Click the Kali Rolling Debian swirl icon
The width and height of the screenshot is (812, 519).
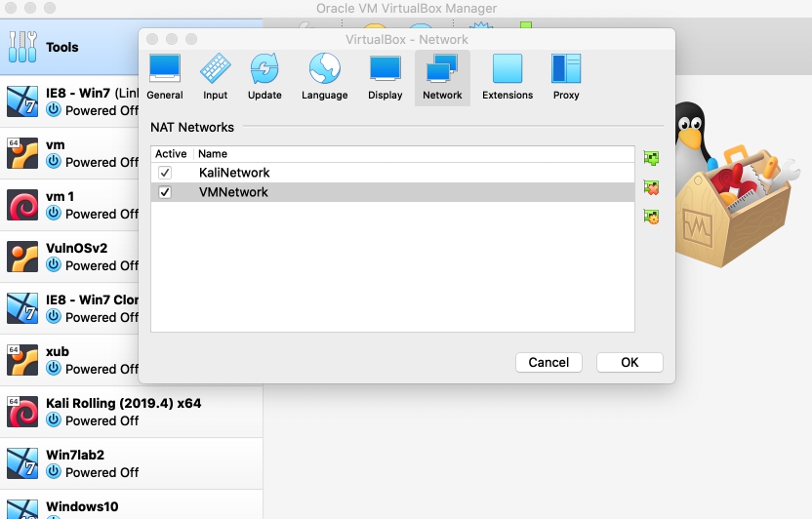(x=22, y=412)
